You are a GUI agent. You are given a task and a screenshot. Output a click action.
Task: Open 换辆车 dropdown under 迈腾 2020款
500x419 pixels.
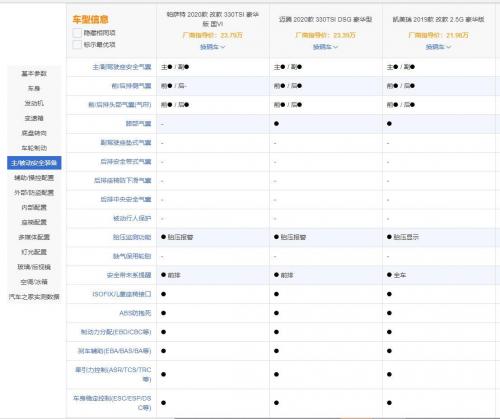(325, 47)
